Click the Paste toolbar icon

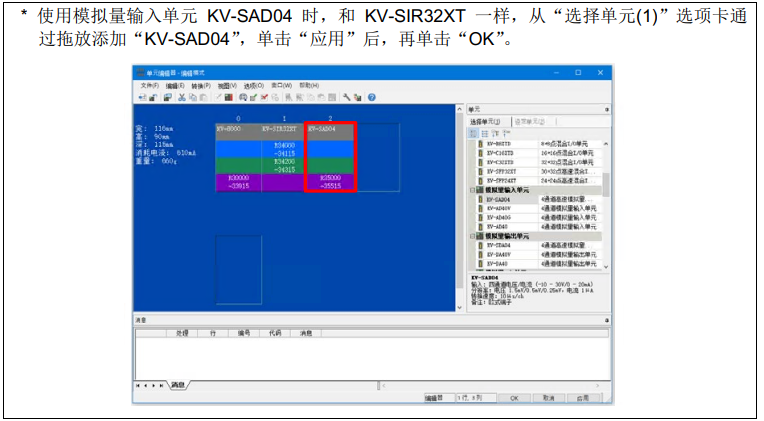(x=204, y=97)
